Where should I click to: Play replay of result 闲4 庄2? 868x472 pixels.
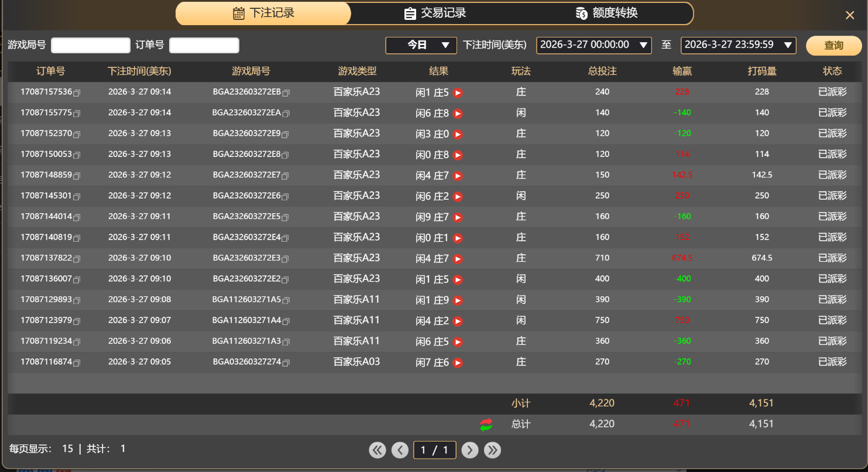tap(457, 320)
